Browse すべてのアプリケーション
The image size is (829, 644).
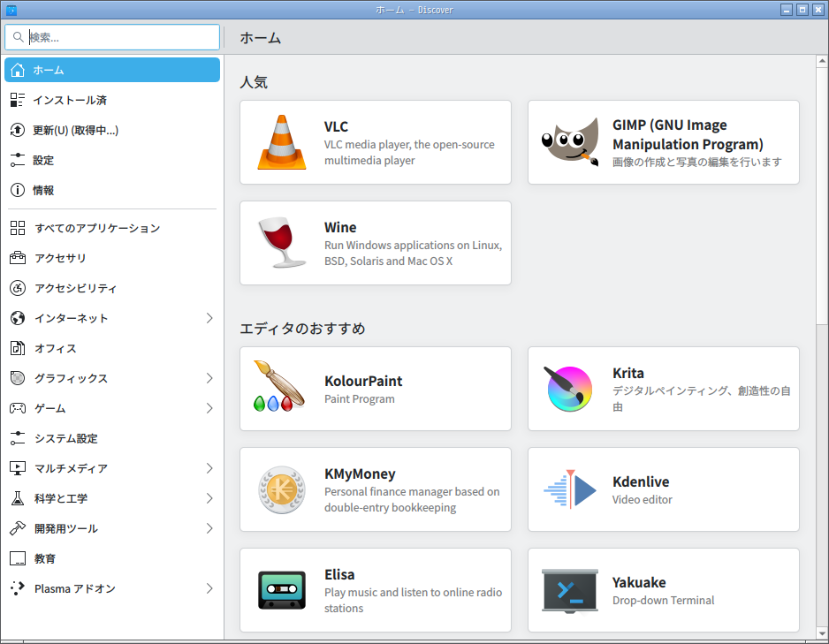[112, 228]
